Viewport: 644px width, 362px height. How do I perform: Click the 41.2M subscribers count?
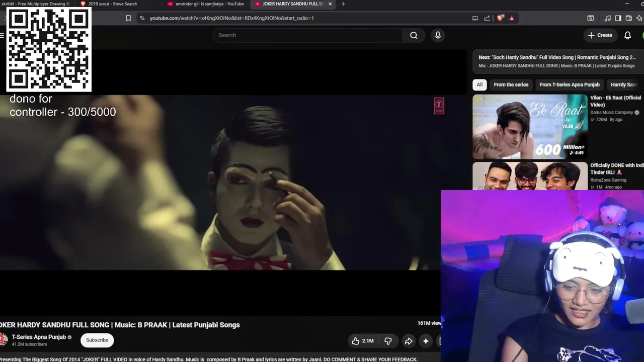coord(29,344)
